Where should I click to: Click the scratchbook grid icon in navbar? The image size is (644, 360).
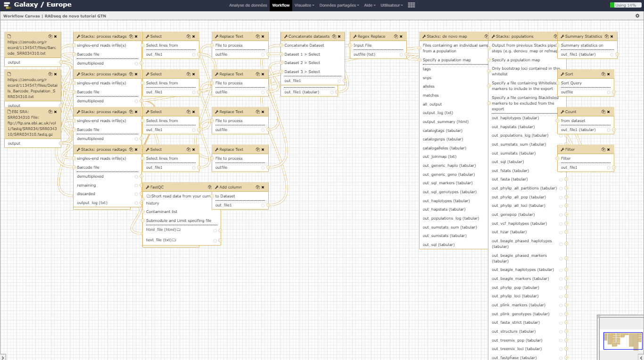point(412,5)
